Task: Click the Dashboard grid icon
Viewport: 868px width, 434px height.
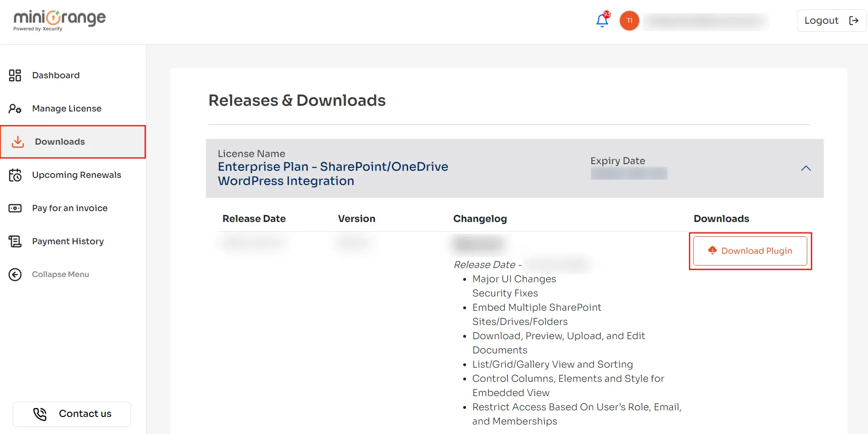Action: pyautogui.click(x=15, y=75)
